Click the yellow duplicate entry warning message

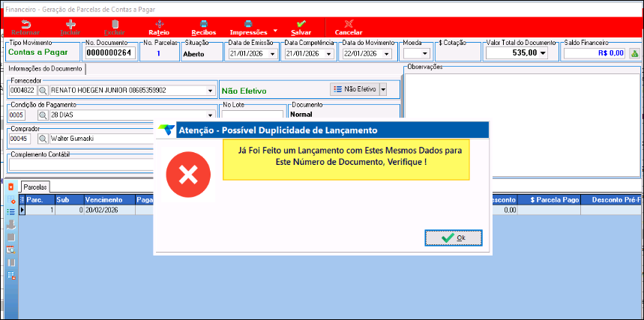[x=346, y=160]
